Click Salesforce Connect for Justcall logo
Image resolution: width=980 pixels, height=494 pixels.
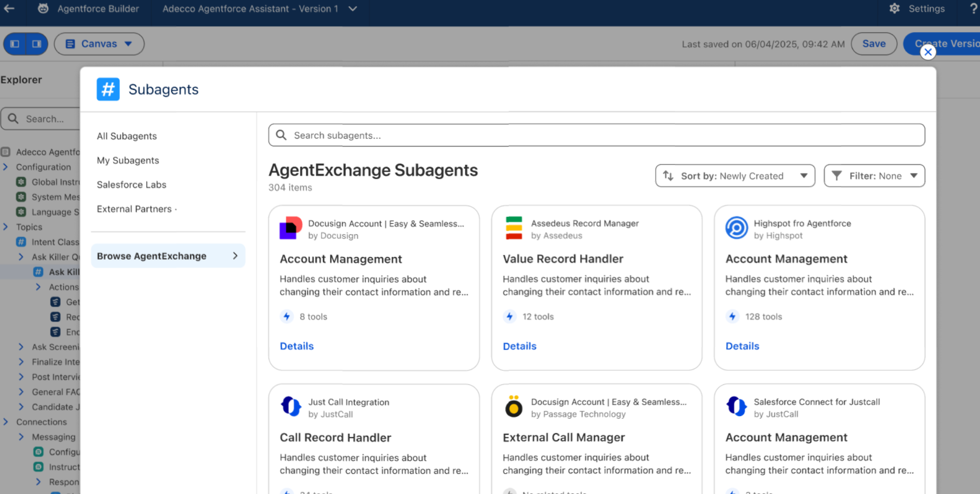[x=736, y=406]
